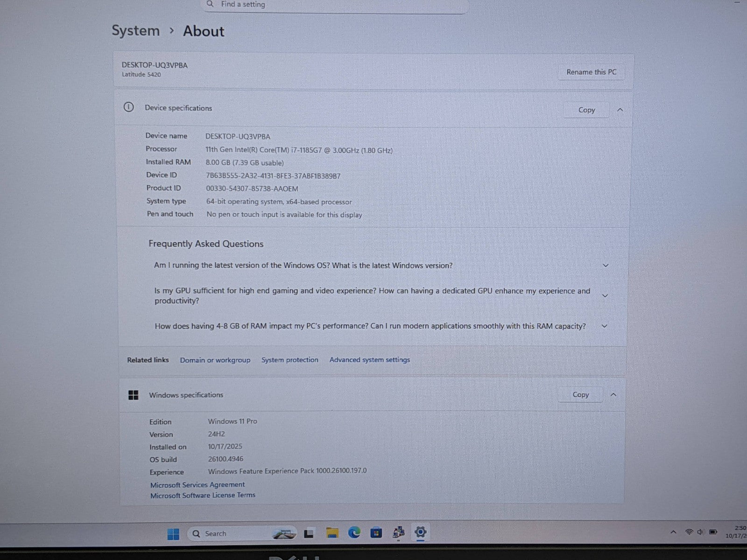The image size is (747, 560).
Task: Click the battery icon in system tray
Action: coord(713,532)
